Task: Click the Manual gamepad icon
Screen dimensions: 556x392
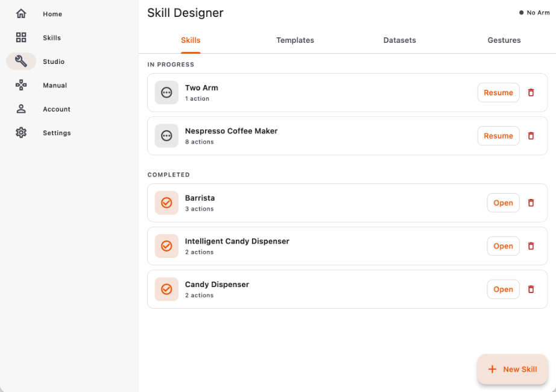Action: click(21, 85)
